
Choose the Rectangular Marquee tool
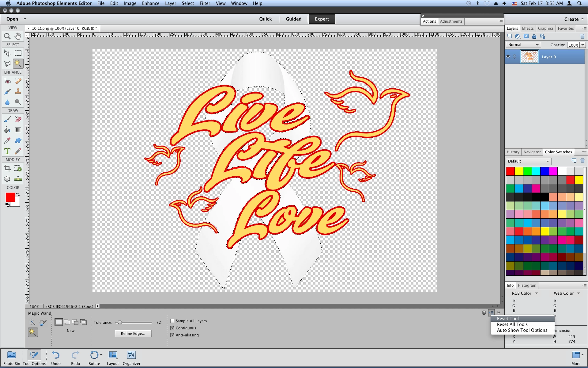pos(18,53)
